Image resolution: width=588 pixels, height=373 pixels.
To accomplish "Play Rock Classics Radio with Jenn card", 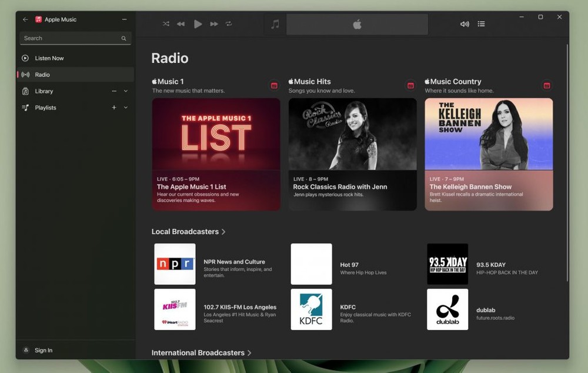I will coord(352,154).
